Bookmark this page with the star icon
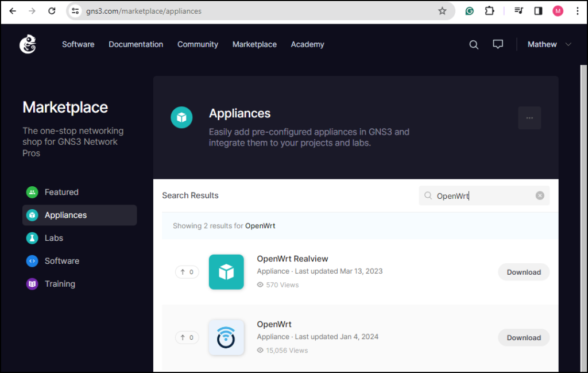This screenshot has height=373, width=588. pyautogui.click(x=443, y=11)
